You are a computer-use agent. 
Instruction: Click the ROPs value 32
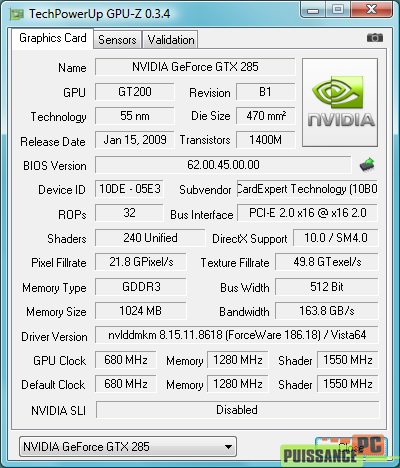[x=129, y=213]
